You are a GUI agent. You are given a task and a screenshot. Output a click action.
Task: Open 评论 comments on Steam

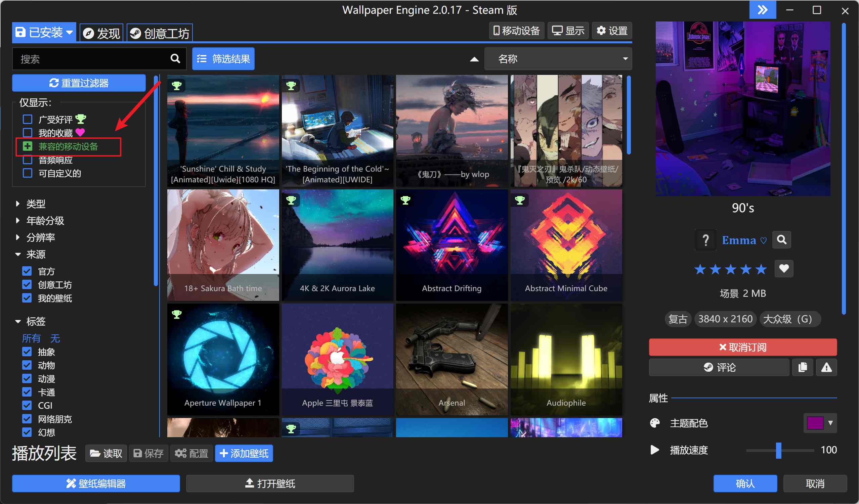click(x=719, y=367)
